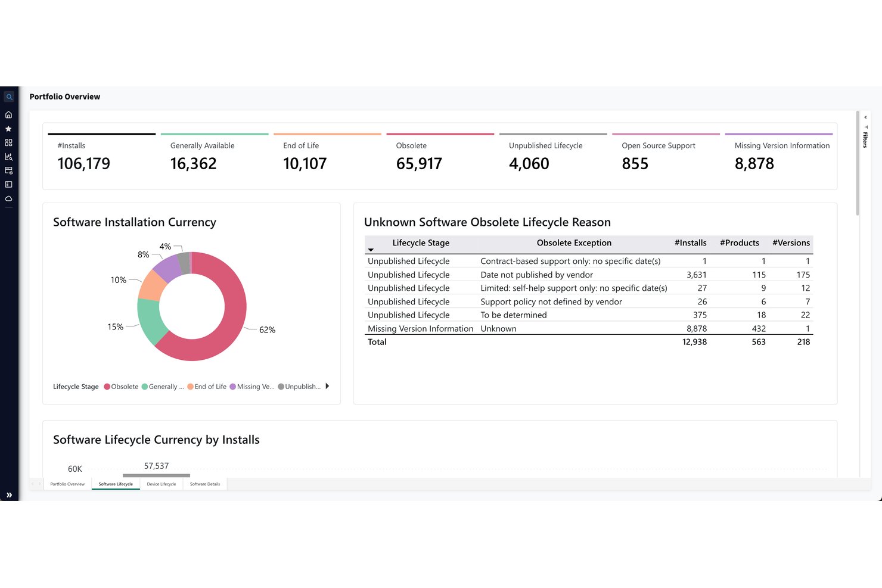Switch to Portfolio Overview tab
The height and width of the screenshot is (588, 882).
pyautogui.click(x=67, y=484)
